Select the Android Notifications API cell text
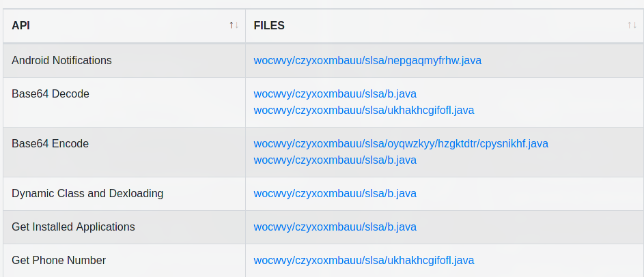This screenshot has width=644, height=277. coord(61,60)
